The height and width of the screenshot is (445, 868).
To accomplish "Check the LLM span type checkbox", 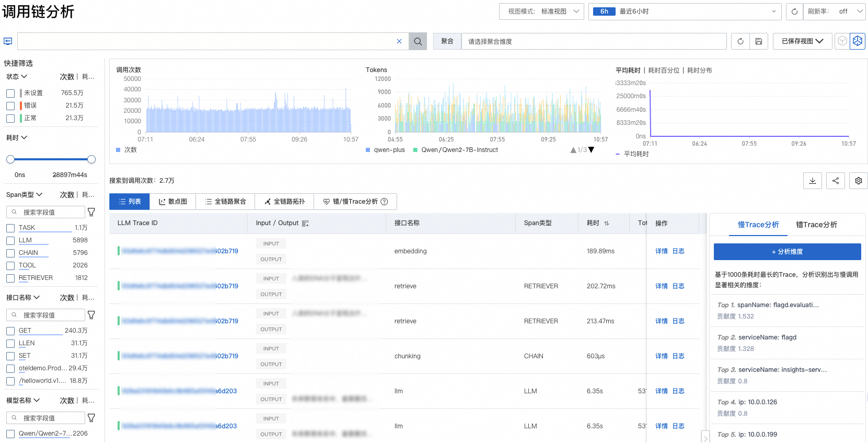I will [x=10, y=241].
